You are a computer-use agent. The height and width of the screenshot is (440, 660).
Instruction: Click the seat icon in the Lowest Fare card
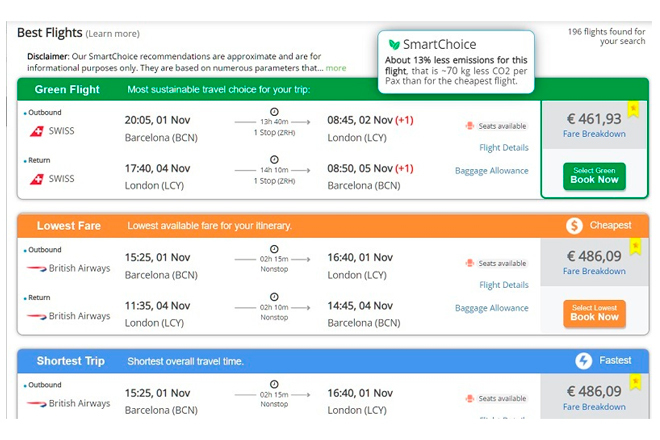469,263
